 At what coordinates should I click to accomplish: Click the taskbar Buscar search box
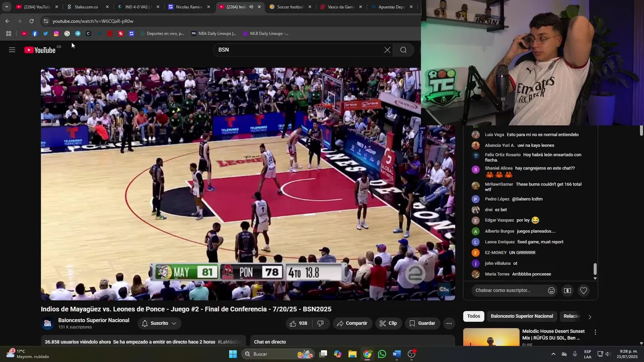pyautogui.click(x=277, y=354)
